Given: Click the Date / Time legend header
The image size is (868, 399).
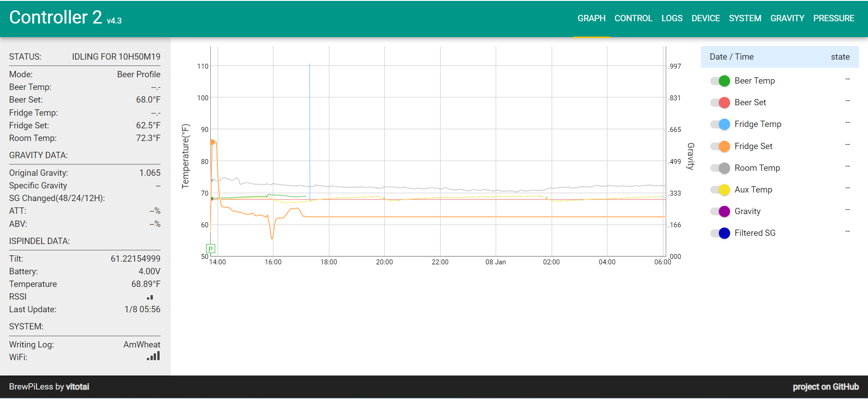Looking at the screenshot, I should click(731, 57).
